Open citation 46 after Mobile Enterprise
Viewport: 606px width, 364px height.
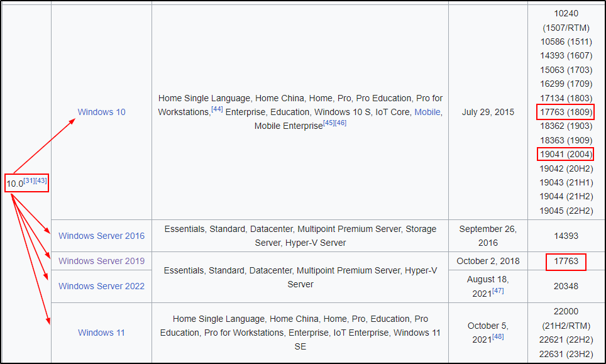click(341, 123)
